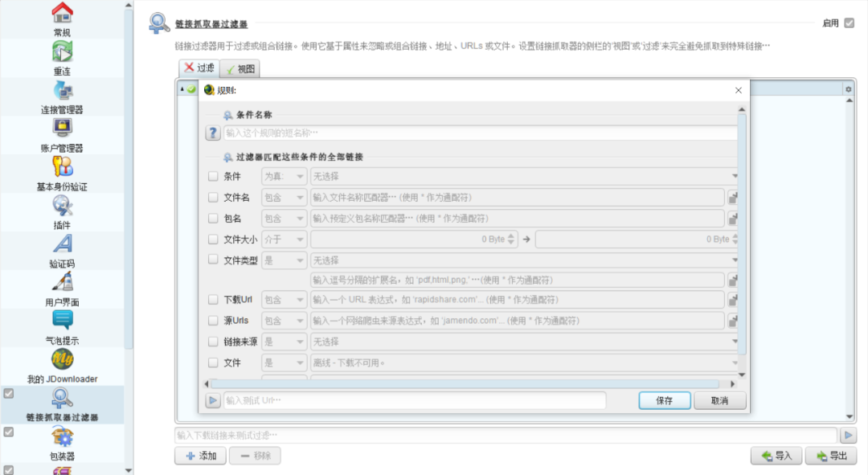This screenshot has width=868, height=475.
Task: Expand the 文件类型 无选择 dropdown
Action: [x=524, y=260]
